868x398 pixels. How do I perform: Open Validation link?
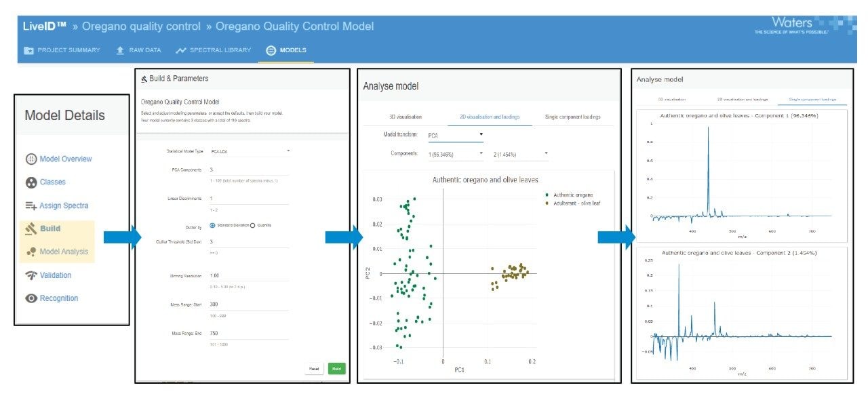[x=56, y=275]
